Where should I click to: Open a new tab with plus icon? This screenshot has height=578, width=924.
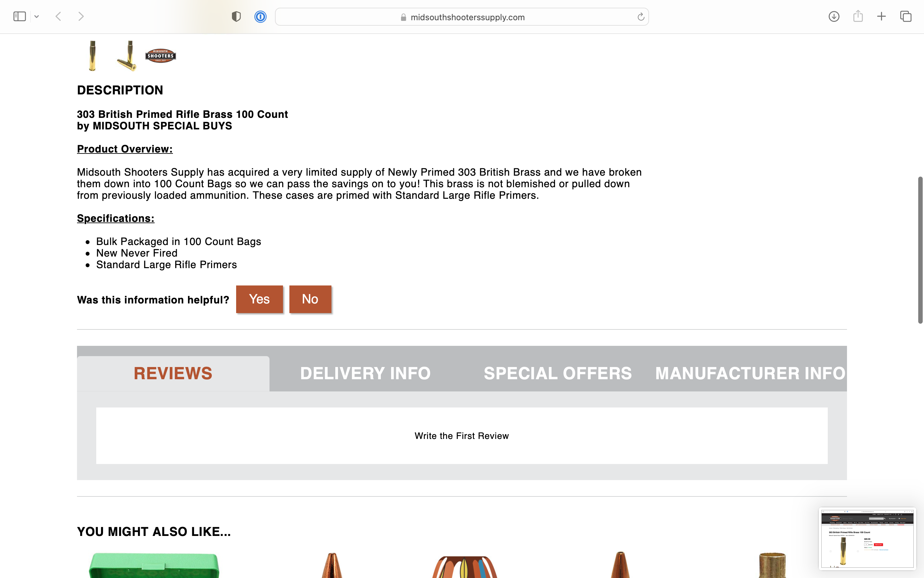[881, 16]
